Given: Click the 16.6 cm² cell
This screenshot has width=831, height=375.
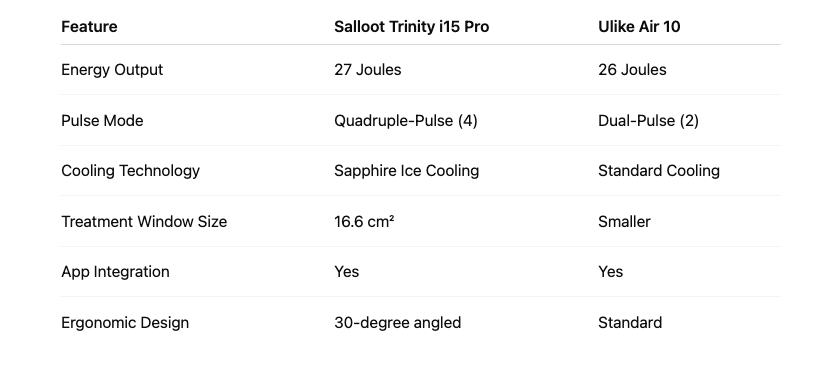Looking at the screenshot, I should pyautogui.click(x=364, y=221).
